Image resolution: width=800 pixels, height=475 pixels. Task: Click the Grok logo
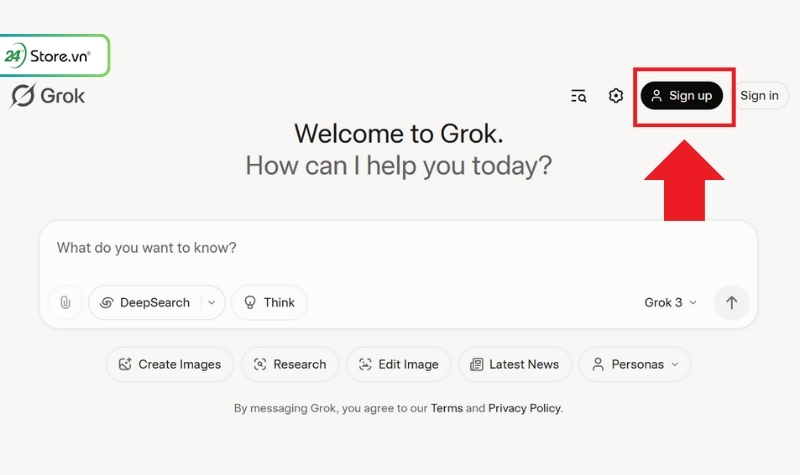click(x=47, y=95)
